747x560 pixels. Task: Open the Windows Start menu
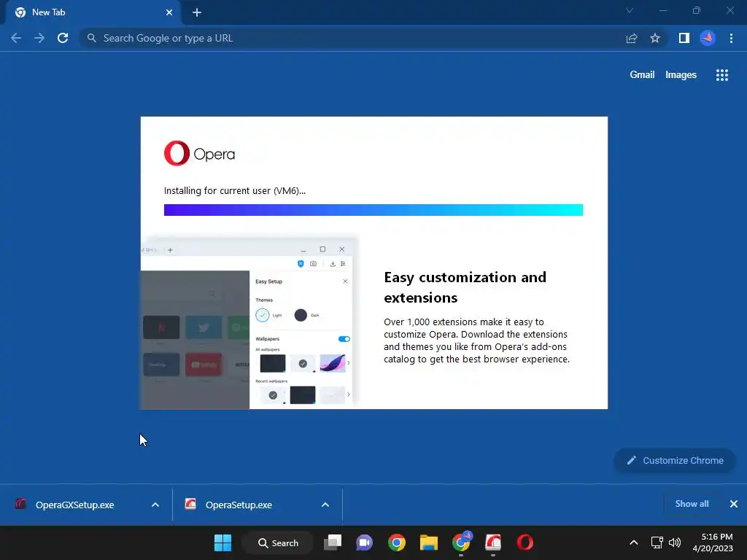coord(222,542)
